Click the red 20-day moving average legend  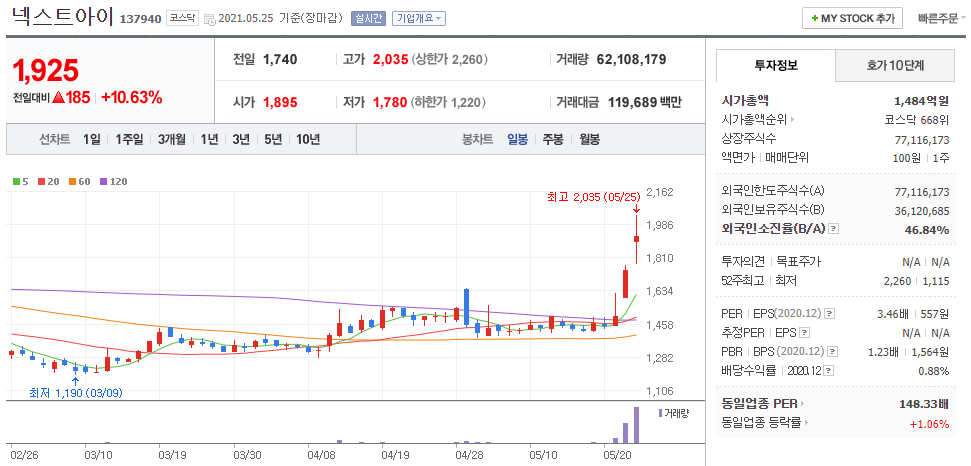pos(48,181)
